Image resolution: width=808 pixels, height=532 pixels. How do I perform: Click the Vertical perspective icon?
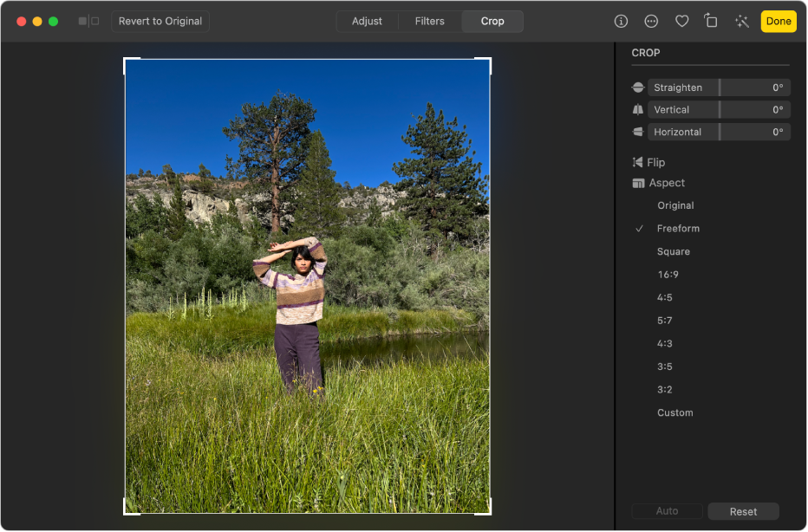pyautogui.click(x=637, y=109)
